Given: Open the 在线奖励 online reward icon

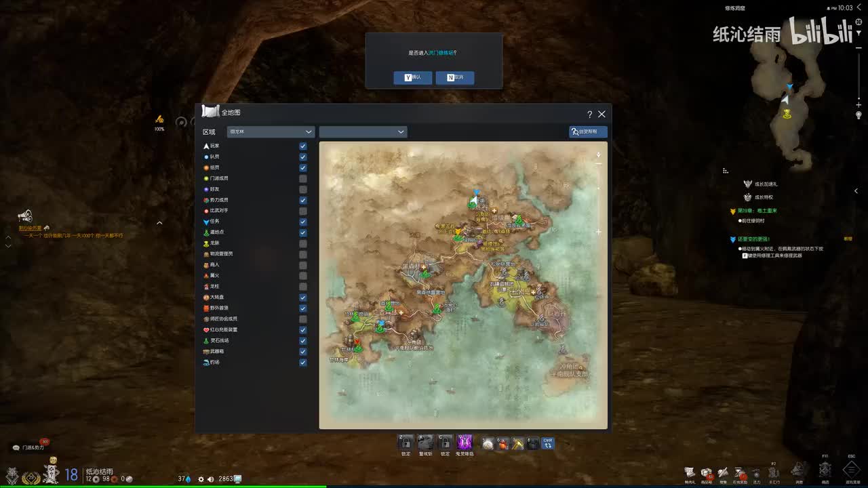Looking at the screenshot, I should 740,472.
